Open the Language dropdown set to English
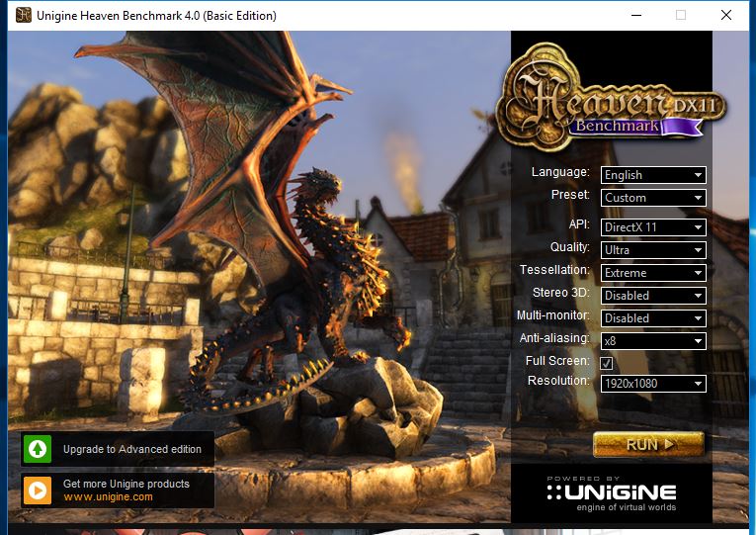The image size is (756, 535). tap(653, 175)
